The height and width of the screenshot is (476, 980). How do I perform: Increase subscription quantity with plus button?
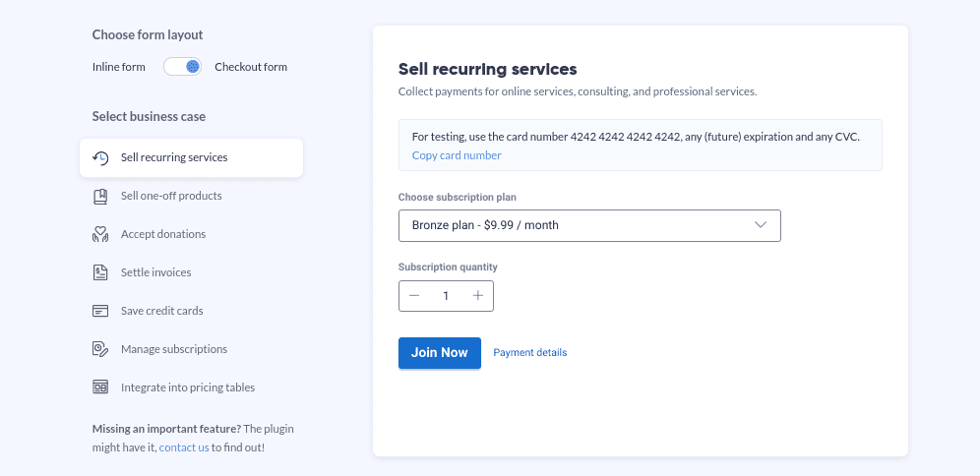click(x=478, y=296)
